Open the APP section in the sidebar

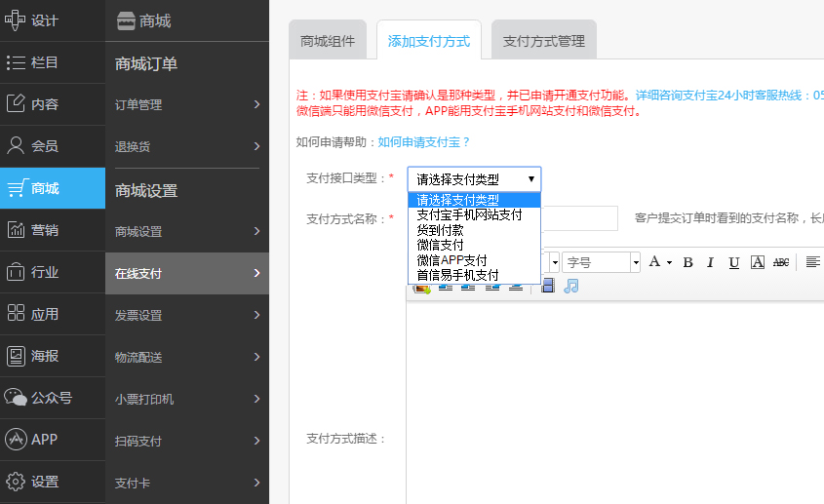(53, 440)
